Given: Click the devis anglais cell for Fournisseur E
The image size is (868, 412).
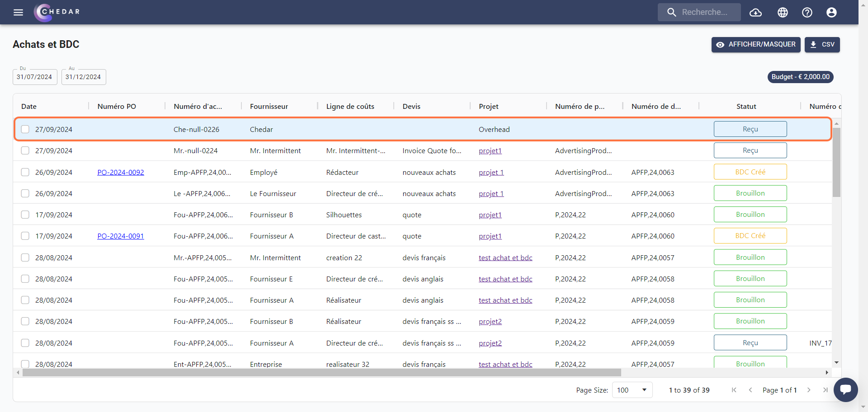Looking at the screenshot, I should tap(423, 279).
